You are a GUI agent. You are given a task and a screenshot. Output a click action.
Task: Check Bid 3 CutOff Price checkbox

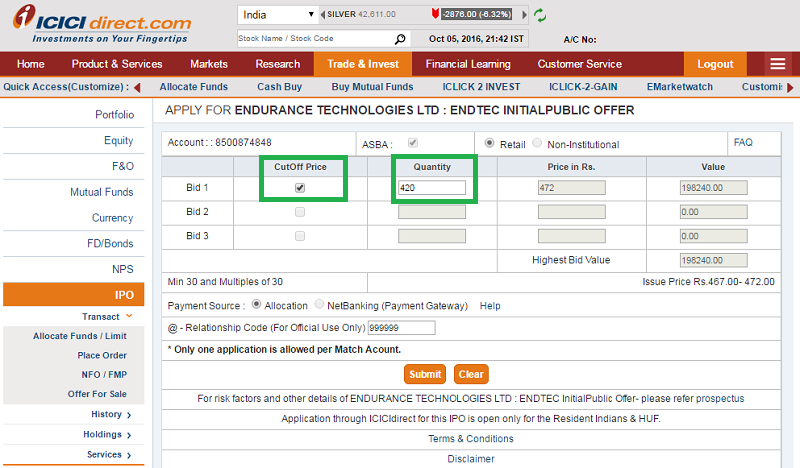300,236
